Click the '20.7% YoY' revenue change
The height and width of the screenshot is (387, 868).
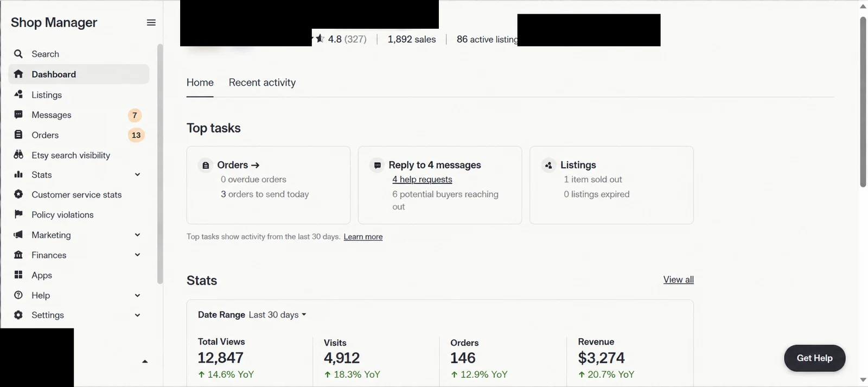pyautogui.click(x=606, y=375)
